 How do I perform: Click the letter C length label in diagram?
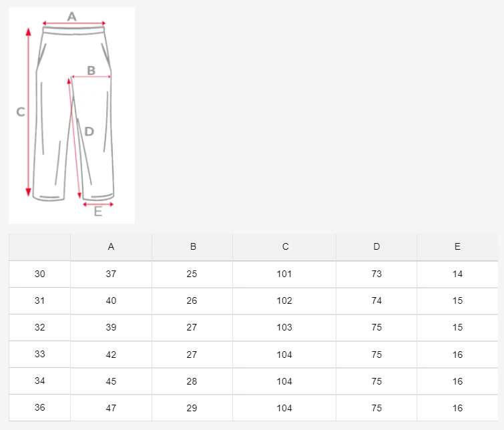pos(21,112)
